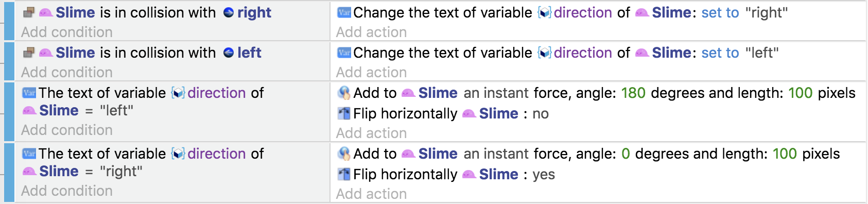Click the flip icon for 'Flip horizontally: no'

tap(344, 113)
